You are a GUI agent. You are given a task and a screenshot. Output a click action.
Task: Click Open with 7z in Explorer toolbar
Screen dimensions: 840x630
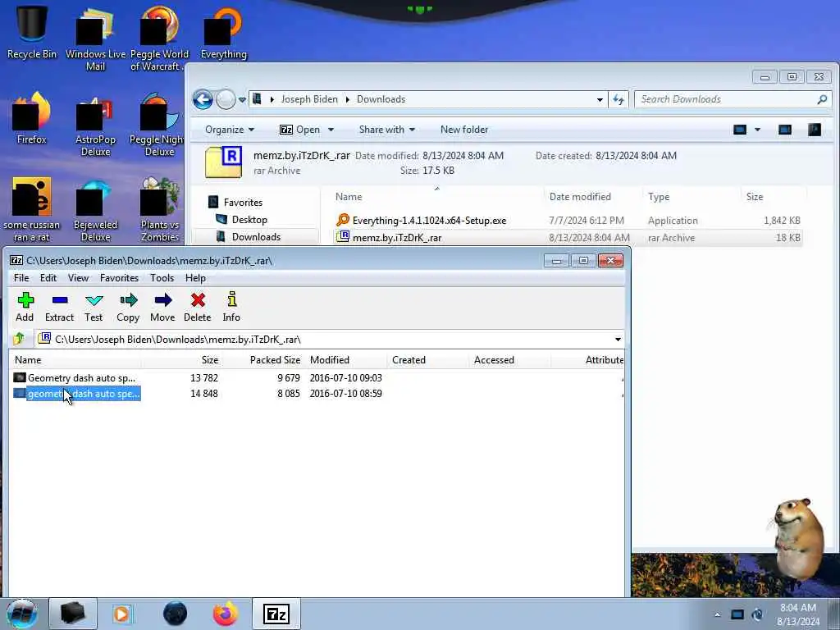point(300,130)
